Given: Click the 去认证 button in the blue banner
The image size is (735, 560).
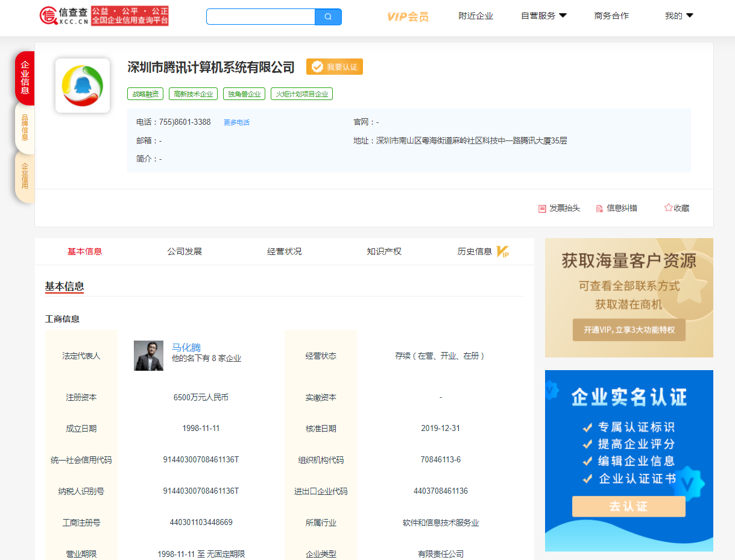Looking at the screenshot, I should [629, 506].
